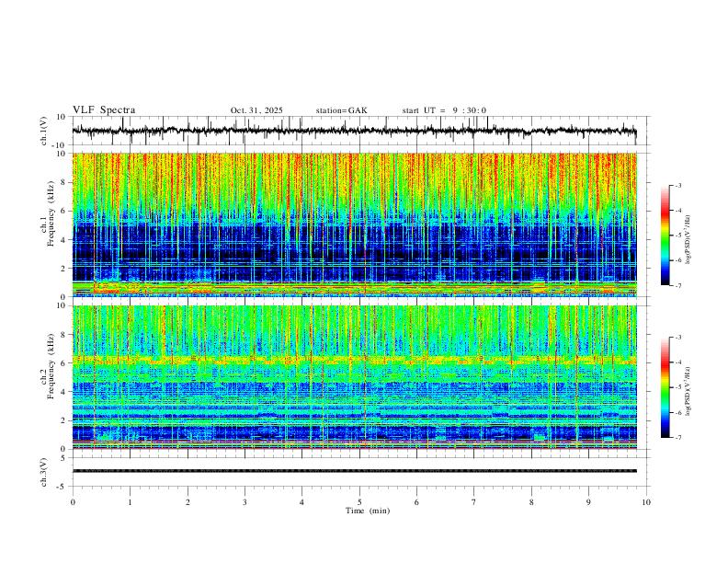728x563 pixels.
Task: Click time axis tick label '7'
Action: click(473, 502)
